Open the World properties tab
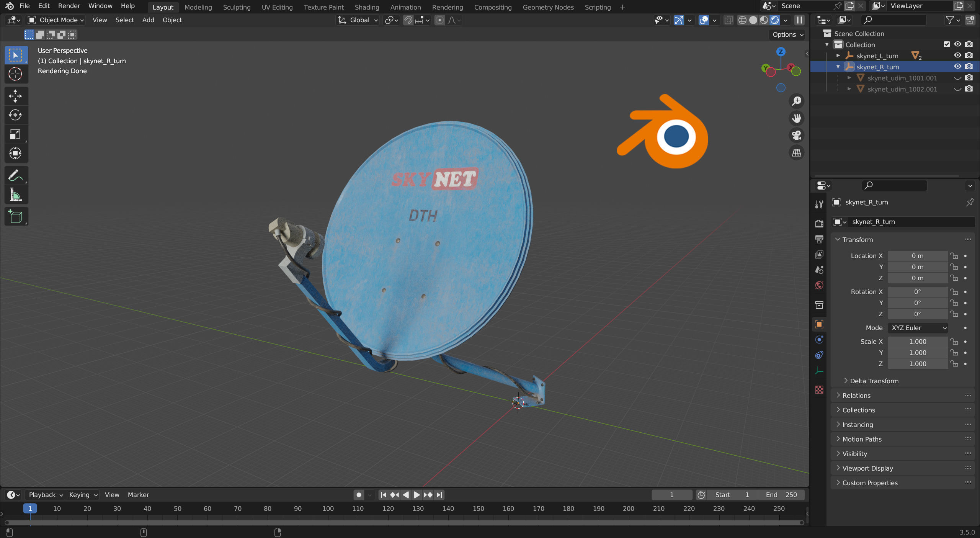The height and width of the screenshot is (538, 980). coord(819,285)
